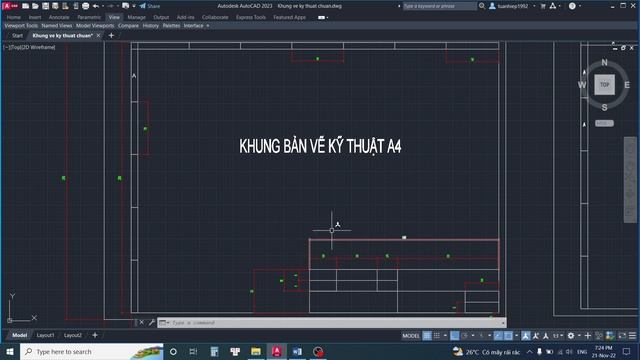The height and width of the screenshot is (360, 640).
Task: Open workspace switching gear icon
Action: tap(571, 336)
